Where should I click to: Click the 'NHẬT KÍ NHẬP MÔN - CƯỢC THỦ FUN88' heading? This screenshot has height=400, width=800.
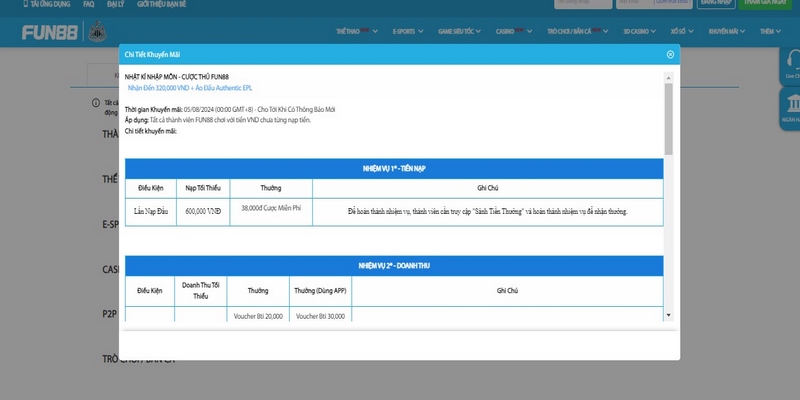tap(177, 77)
